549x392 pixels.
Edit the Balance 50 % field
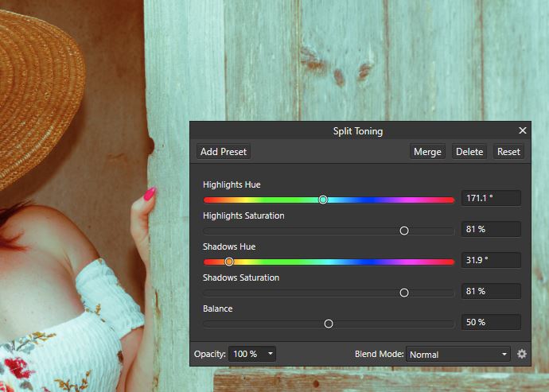click(x=491, y=322)
